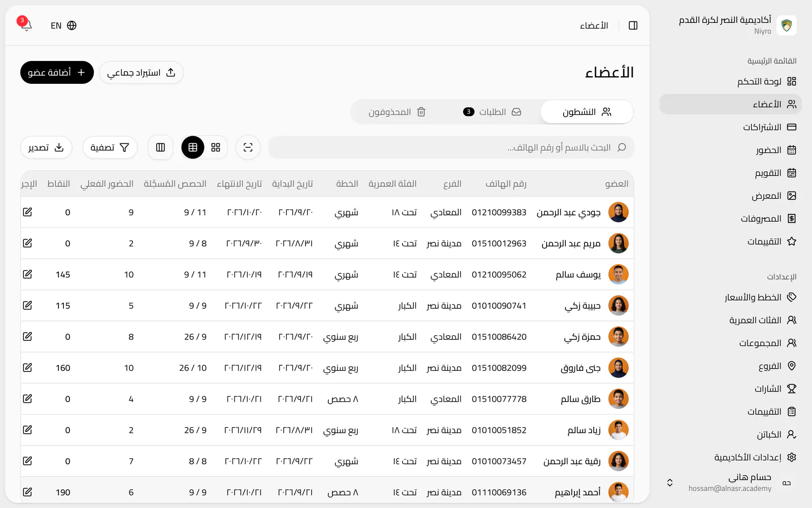Switch to table list view

pyautogui.click(x=193, y=147)
